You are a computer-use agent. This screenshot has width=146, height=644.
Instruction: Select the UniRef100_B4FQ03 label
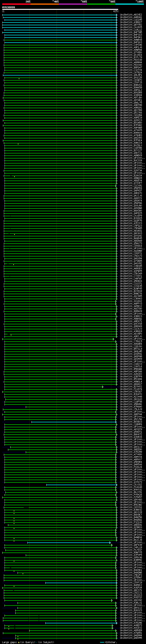(131, 42)
